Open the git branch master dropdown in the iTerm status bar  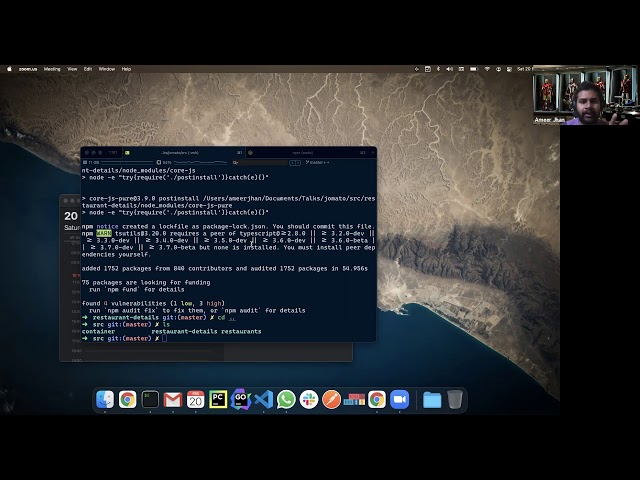pos(317,162)
